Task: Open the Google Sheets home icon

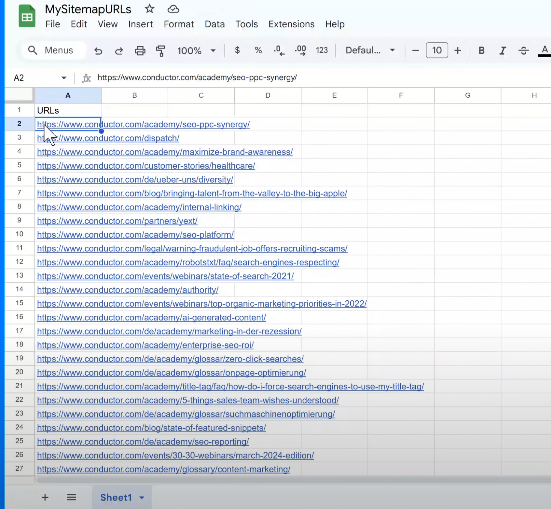Action: click(27, 17)
